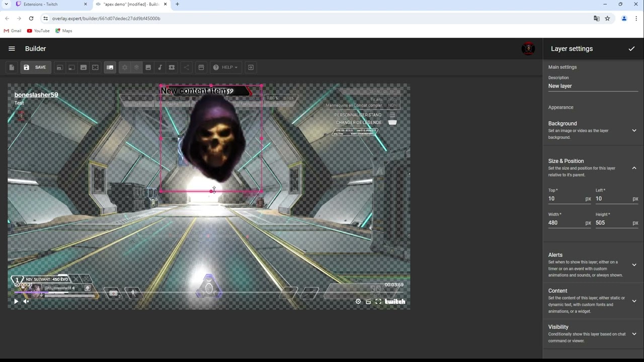Open the translate page icon
This screenshot has height=362, width=644.
tap(596, 19)
